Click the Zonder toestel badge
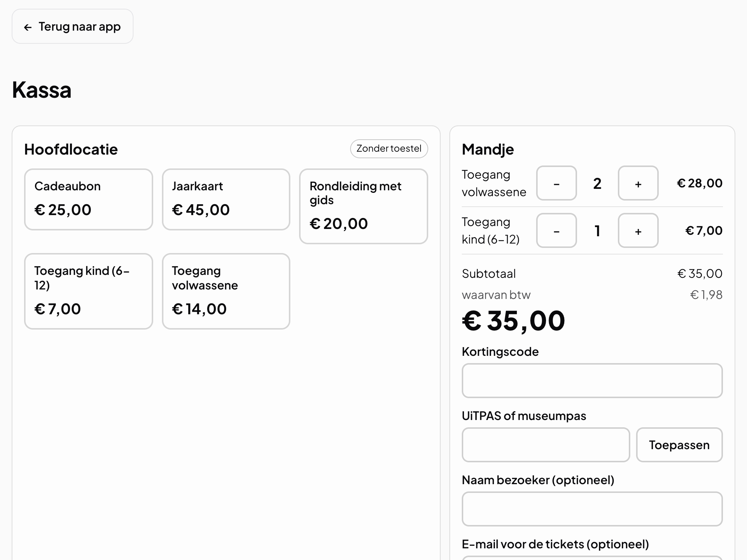This screenshot has width=747, height=560. tap(389, 149)
